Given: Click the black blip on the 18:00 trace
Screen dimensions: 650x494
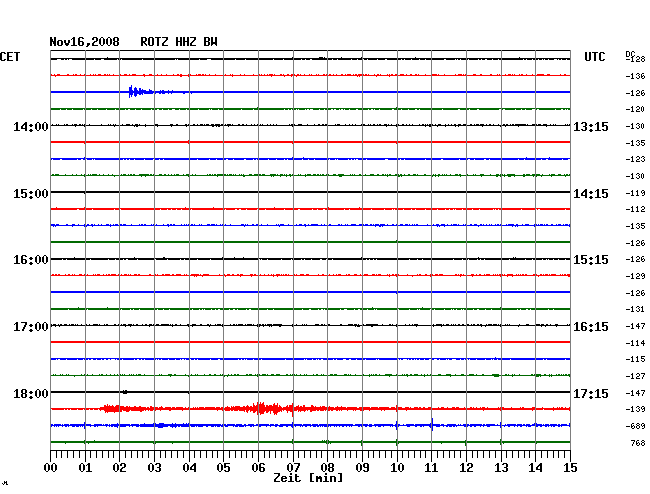Looking at the screenshot, I should click(125, 392).
